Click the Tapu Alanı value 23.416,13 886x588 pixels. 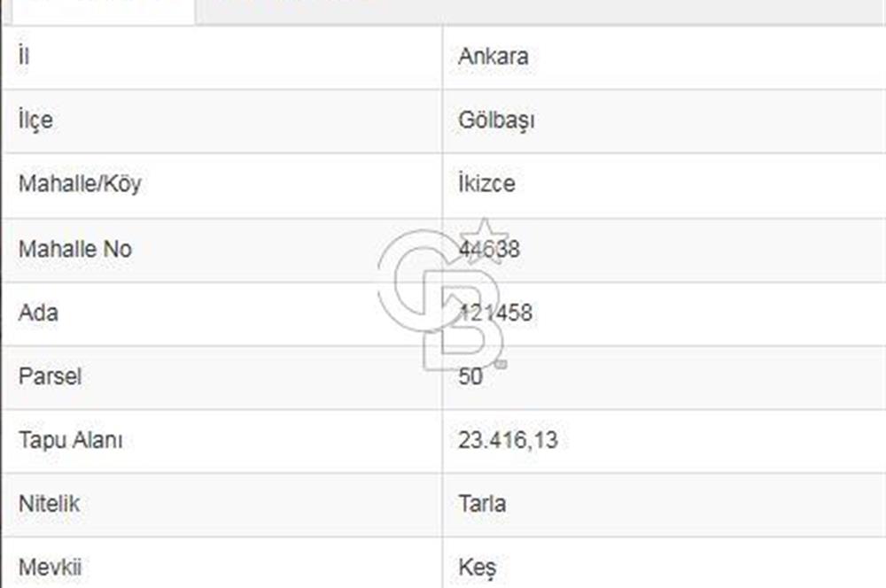pyautogui.click(x=508, y=439)
